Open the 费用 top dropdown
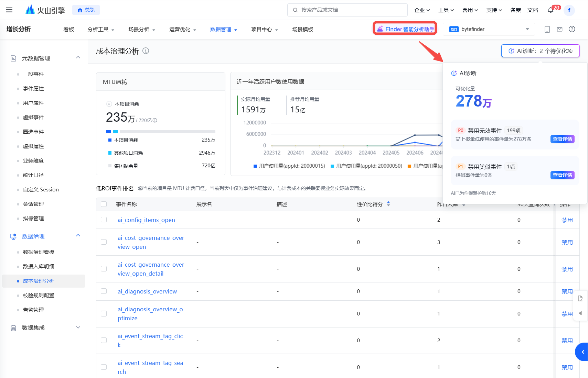 coord(470,10)
